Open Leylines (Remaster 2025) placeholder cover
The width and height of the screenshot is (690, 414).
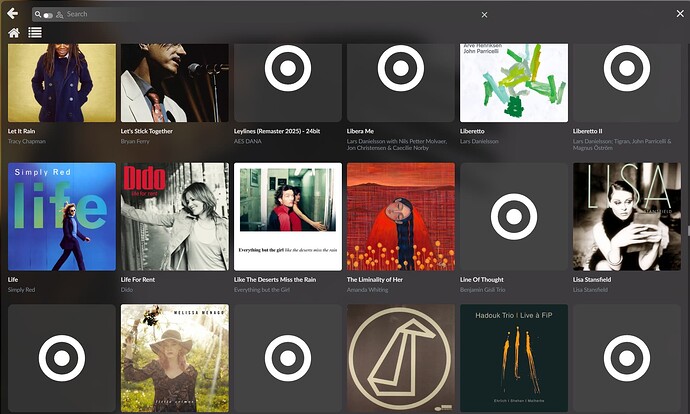[288, 83]
